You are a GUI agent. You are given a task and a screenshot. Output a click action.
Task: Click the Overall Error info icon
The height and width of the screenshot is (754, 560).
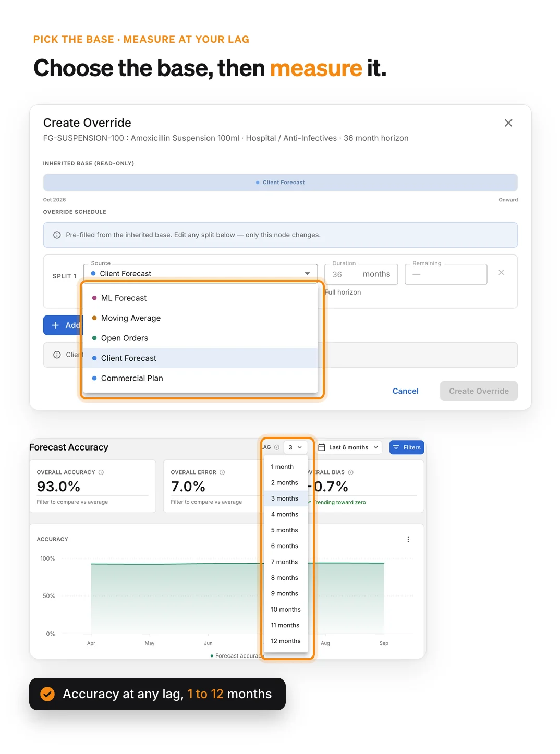(x=222, y=472)
